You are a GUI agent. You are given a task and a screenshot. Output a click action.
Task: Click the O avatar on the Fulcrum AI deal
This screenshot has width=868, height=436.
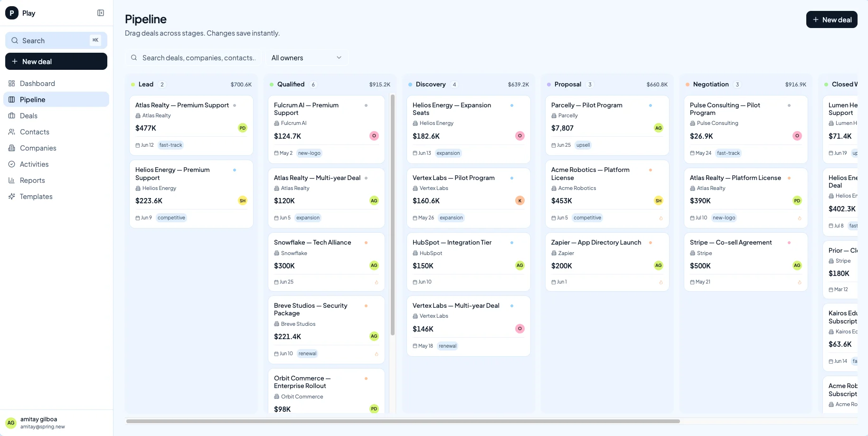(x=374, y=136)
